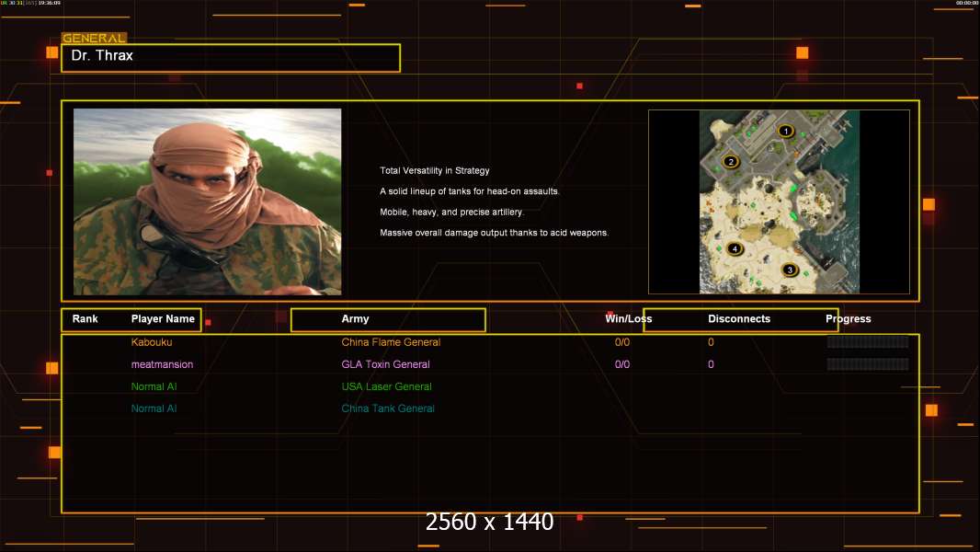The height and width of the screenshot is (552, 980).
Task: Click the Army column header
Action: click(x=355, y=319)
